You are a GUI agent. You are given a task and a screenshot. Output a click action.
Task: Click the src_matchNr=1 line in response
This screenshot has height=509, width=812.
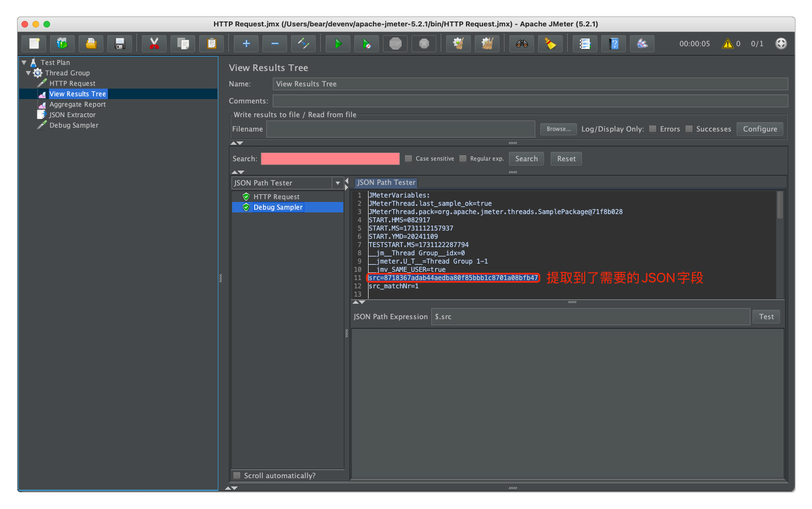point(393,286)
